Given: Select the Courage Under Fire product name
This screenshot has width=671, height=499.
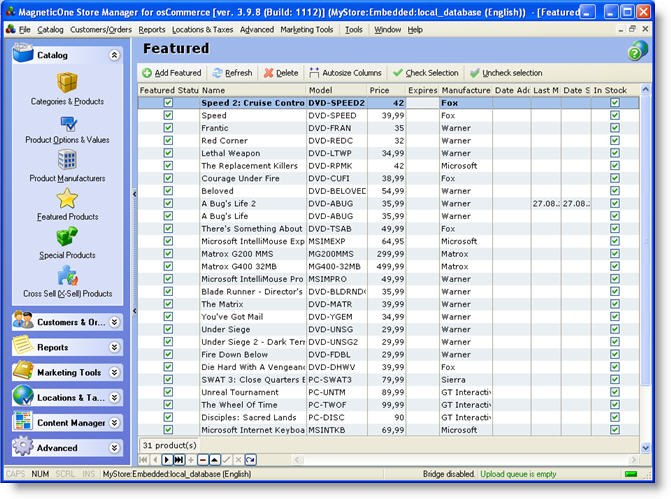Looking at the screenshot, I should (x=240, y=178).
